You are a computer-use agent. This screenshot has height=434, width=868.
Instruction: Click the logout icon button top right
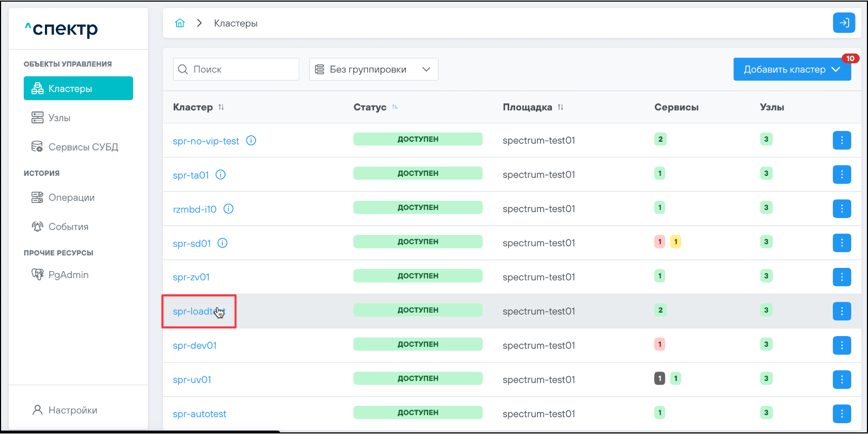(x=844, y=23)
